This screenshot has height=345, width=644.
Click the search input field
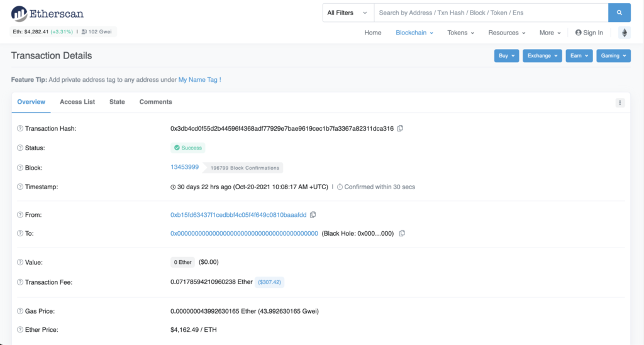tap(491, 13)
